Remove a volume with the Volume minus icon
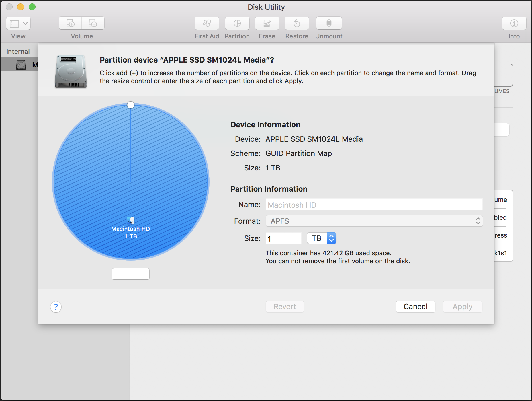 (x=93, y=23)
